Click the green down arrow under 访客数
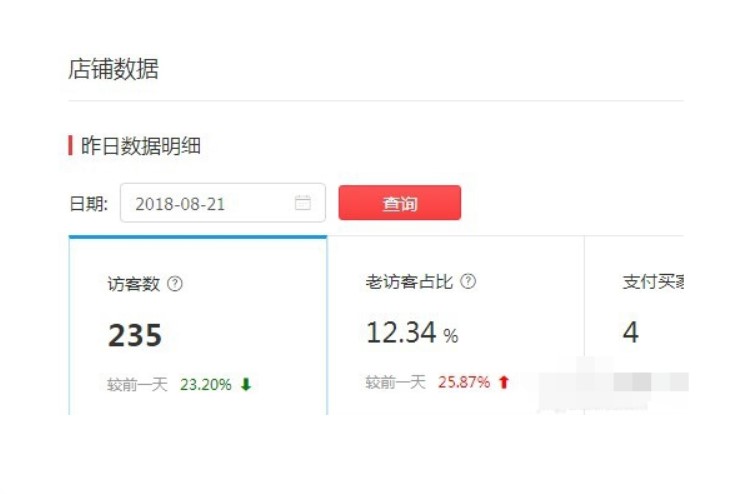731x494 pixels. [246, 384]
